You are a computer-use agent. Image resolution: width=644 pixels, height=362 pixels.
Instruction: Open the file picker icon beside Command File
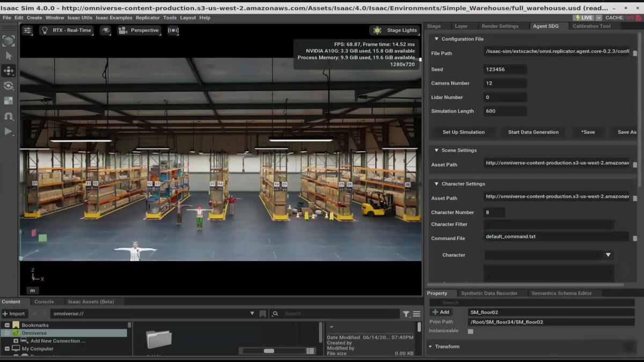(635, 238)
